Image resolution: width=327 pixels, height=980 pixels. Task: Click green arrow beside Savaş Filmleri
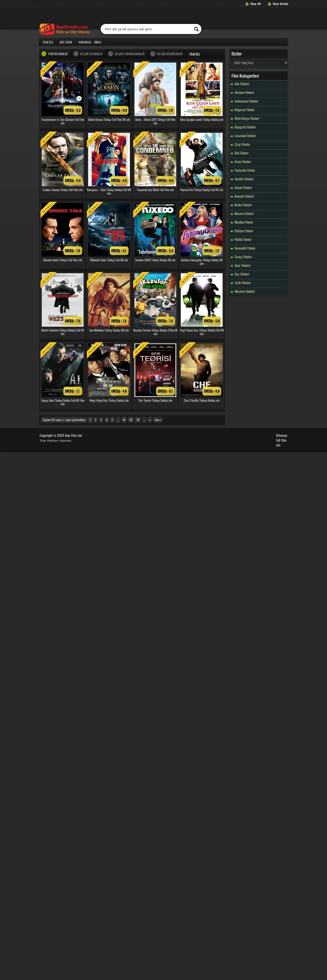[232, 257]
